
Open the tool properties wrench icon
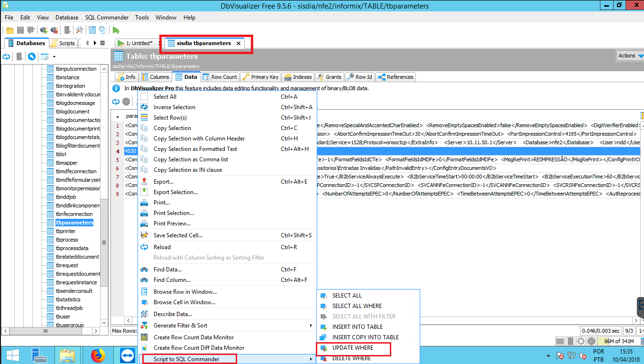(79, 30)
